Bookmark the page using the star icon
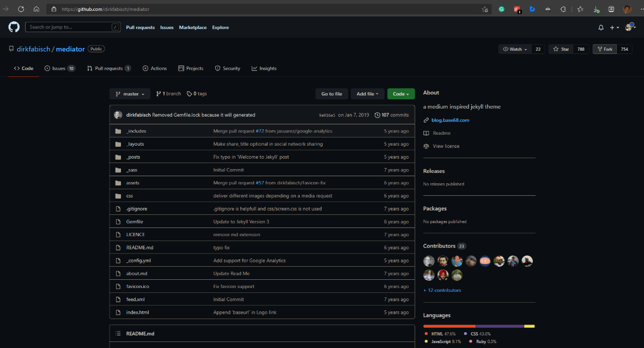This screenshot has width=644, height=348. tap(484, 9)
